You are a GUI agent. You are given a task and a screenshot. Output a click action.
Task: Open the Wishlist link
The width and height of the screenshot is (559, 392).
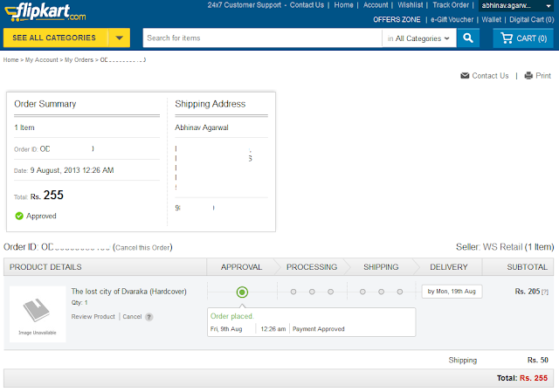click(410, 5)
